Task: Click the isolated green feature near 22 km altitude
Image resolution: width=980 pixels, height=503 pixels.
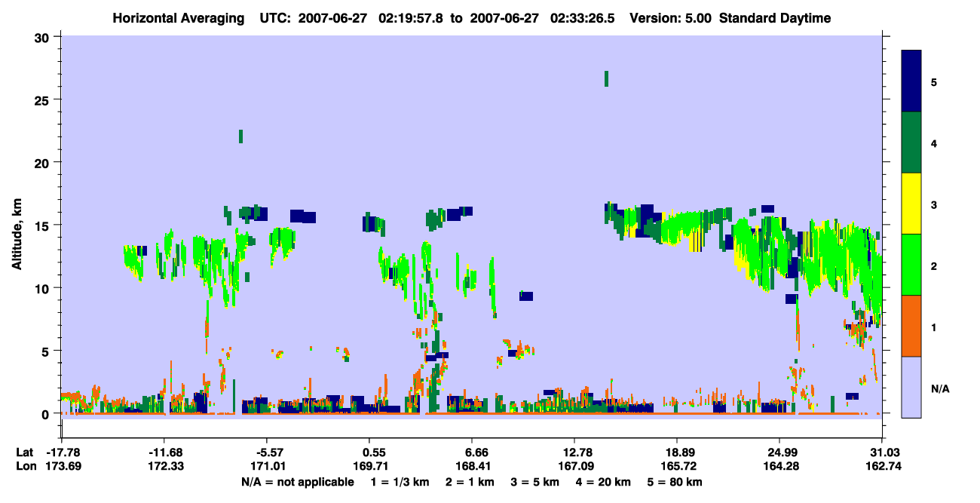Action: (240, 136)
